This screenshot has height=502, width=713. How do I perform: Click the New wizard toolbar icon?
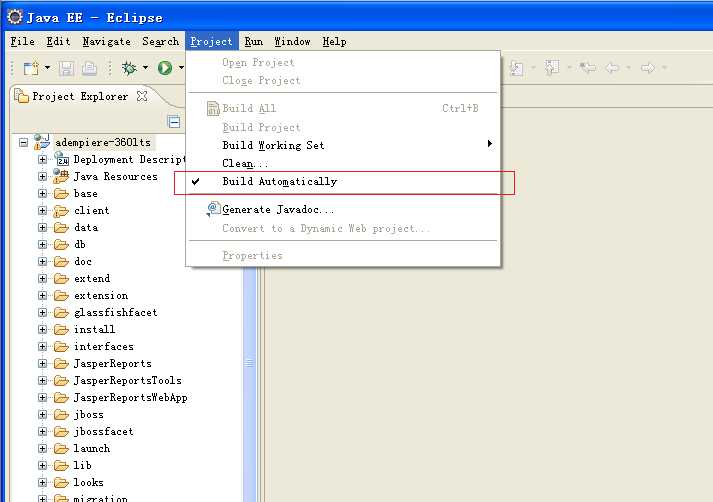point(31,68)
